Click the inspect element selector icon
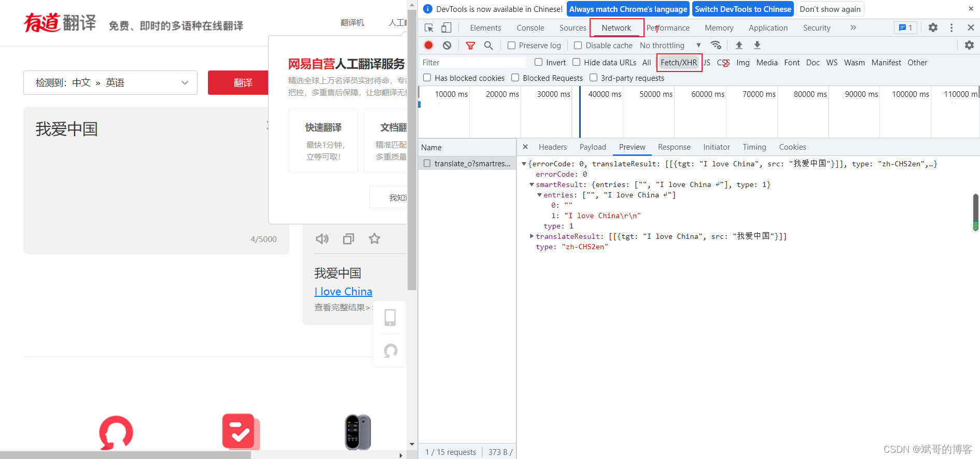 [429, 28]
